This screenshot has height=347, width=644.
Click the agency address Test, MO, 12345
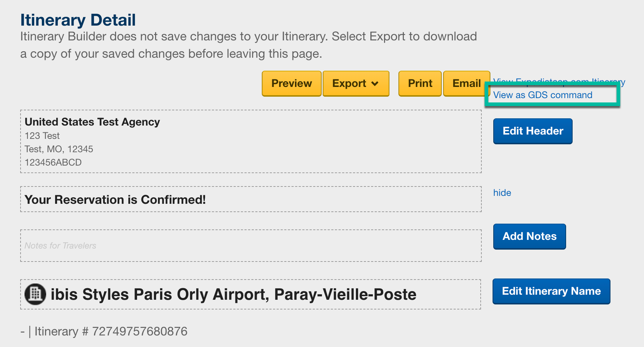(x=59, y=149)
